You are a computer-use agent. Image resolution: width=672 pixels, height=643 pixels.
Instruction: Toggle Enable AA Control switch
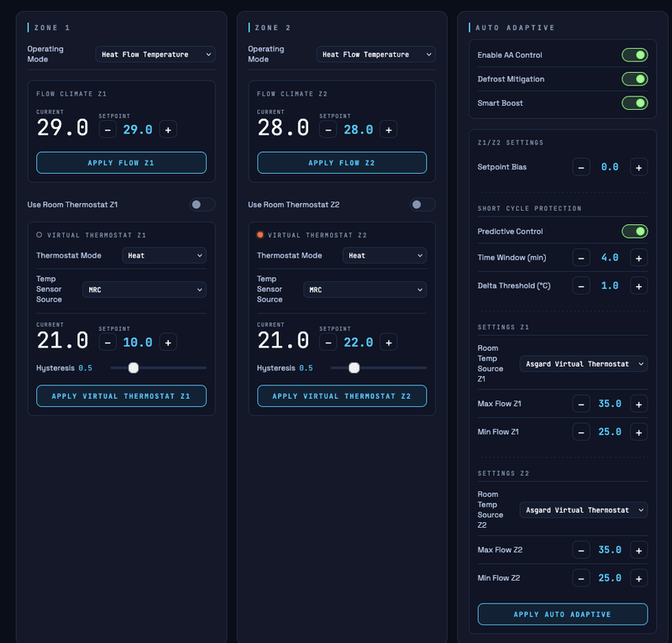[635, 55]
